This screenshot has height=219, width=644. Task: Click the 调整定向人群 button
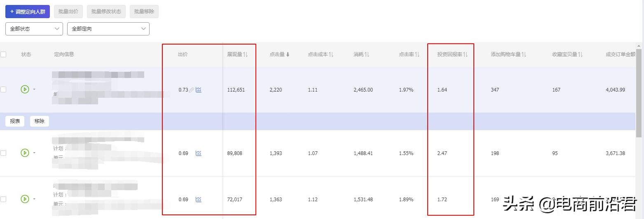coord(28,12)
